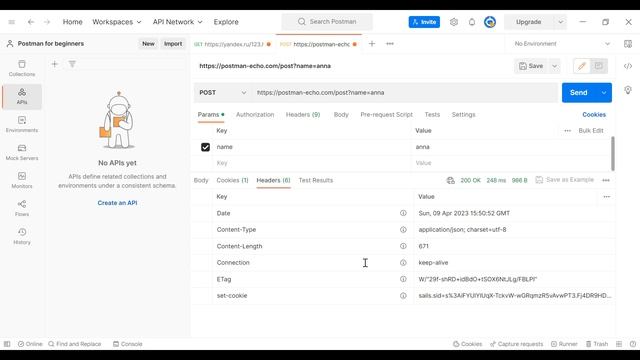640x360 pixels.
Task: Go back with the left arrow
Action: (31, 22)
